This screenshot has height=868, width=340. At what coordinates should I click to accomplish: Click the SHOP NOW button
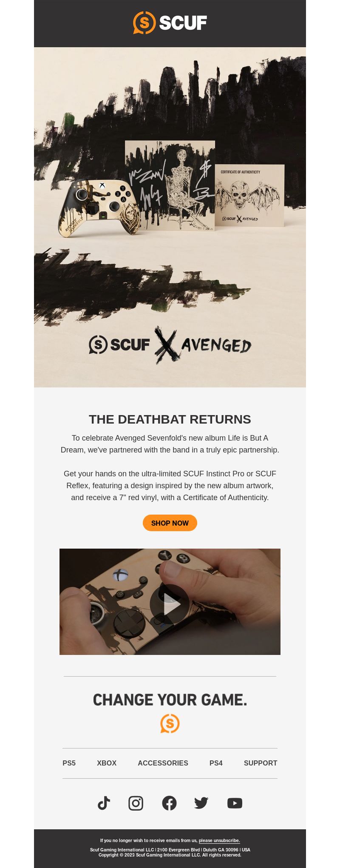tap(170, 523)
